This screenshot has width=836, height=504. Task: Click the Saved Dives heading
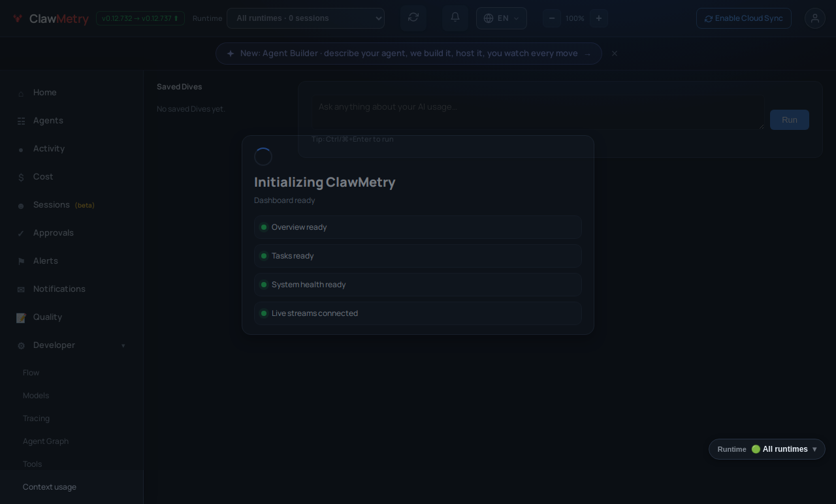click(180, 87)
